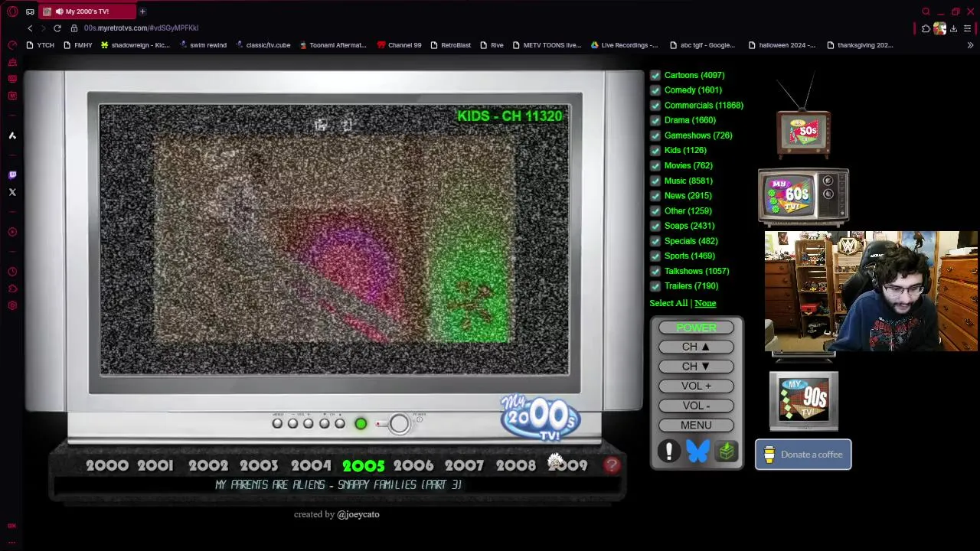
Task: Click Donate a coffee button
Action: pos(803,455)
